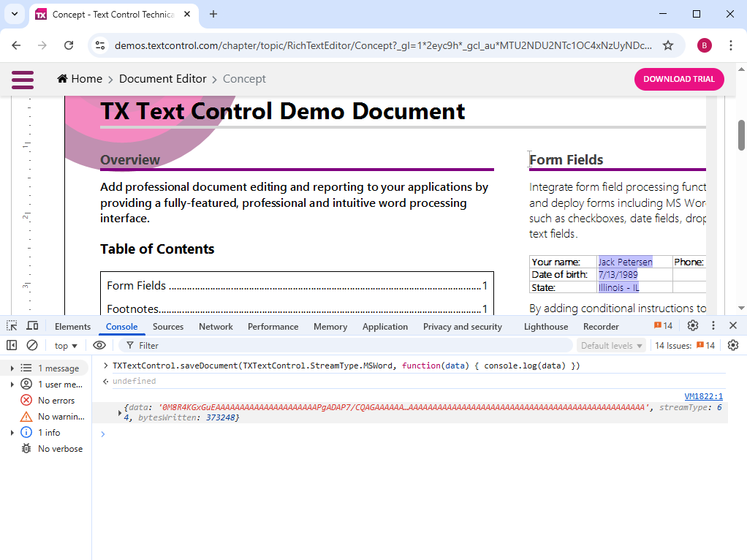747x560 pixels.
Task: Switch to the Memory tab
Action: point(330,327)
